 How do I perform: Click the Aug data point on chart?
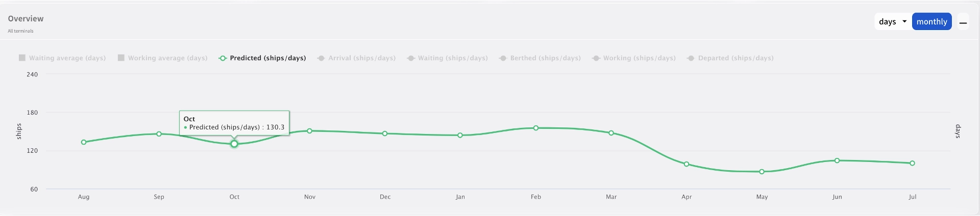click(84, 142)
